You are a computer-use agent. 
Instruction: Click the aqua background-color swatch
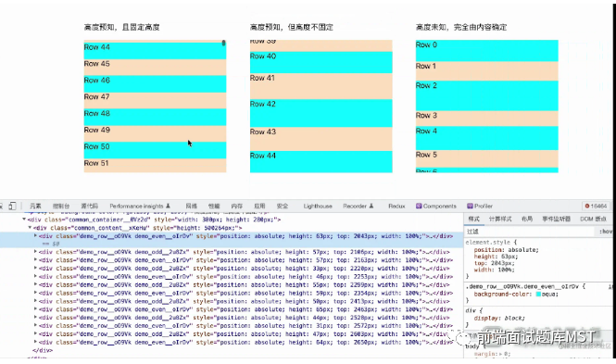(x=538, y=295)
